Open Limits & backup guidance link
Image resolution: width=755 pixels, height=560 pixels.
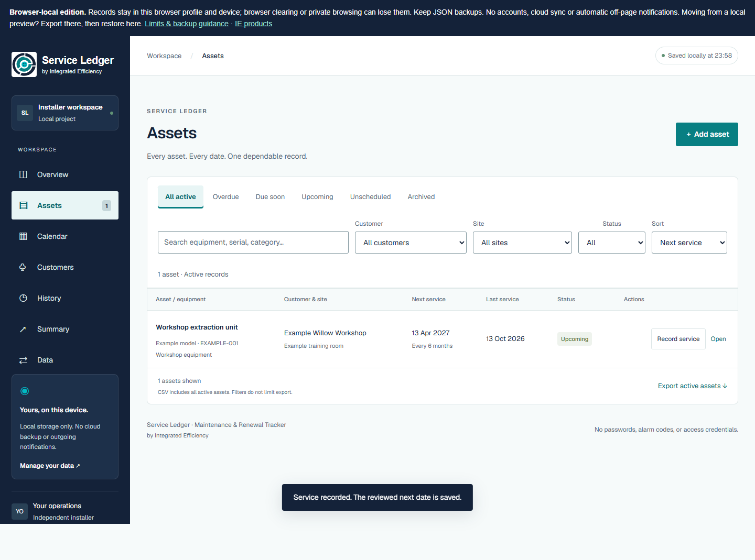[187, 24]
